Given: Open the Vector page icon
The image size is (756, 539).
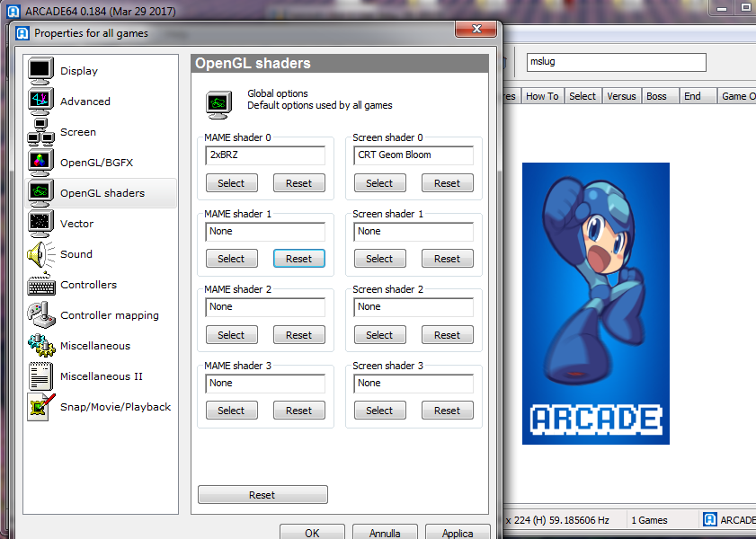Looking at the screenshot, I should (40, 224).
